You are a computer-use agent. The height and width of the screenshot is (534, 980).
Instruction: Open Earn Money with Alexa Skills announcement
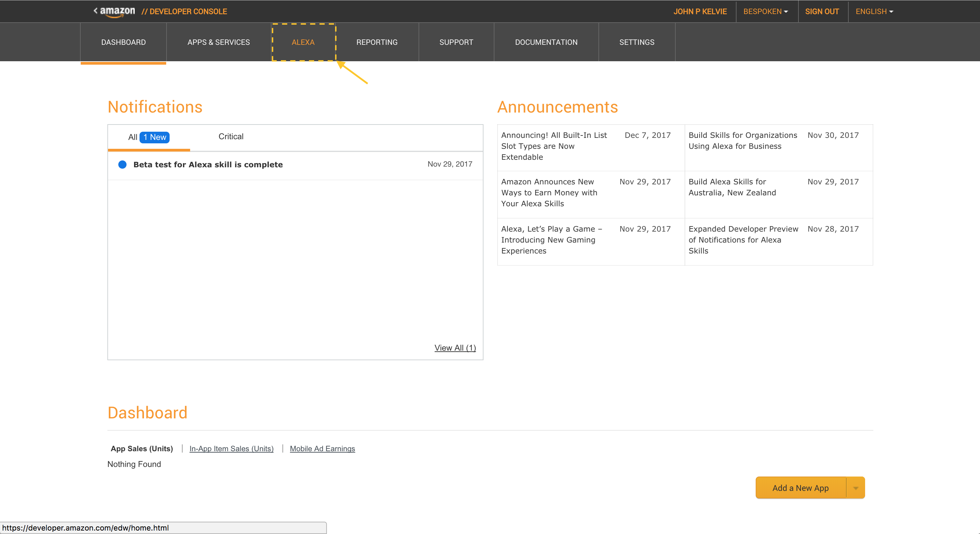[549, 193]
